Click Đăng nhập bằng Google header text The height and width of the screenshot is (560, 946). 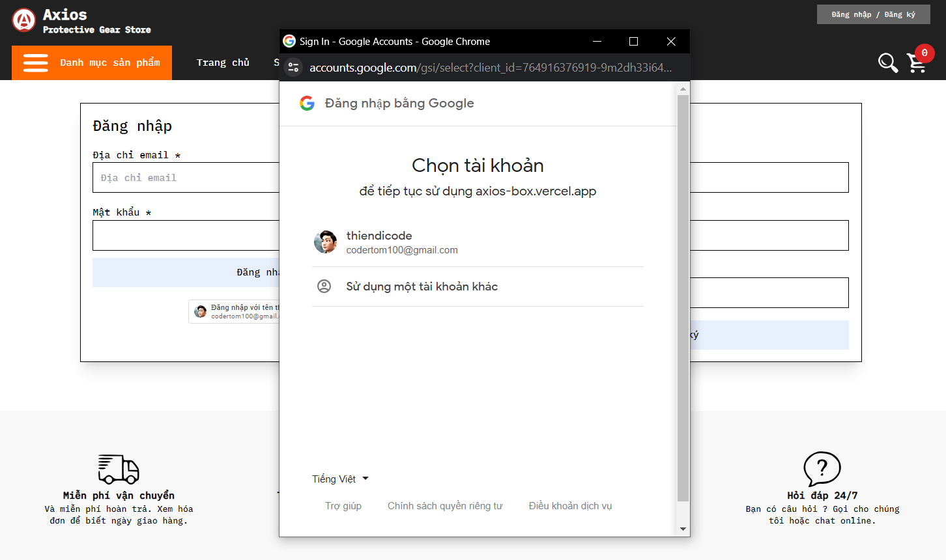pos(399,103)
